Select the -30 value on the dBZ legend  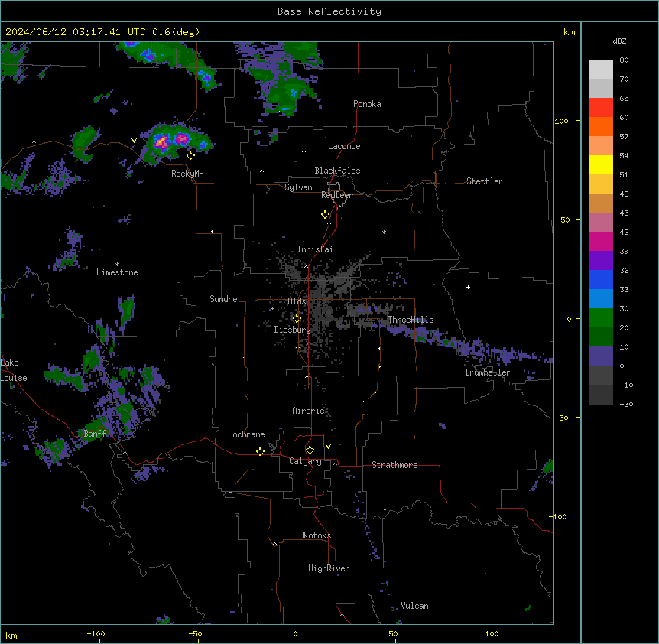click(x=626, y=405)
